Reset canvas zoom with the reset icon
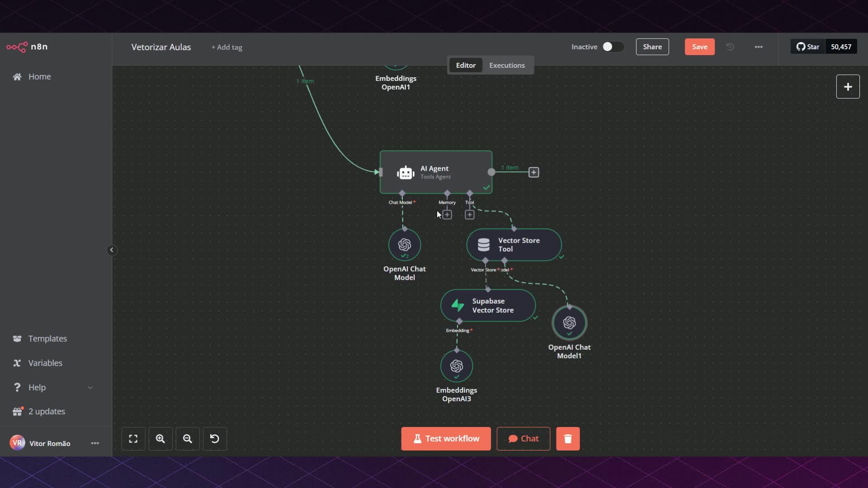The height and width of the screenshot is (488, 868). coord(215,439)
